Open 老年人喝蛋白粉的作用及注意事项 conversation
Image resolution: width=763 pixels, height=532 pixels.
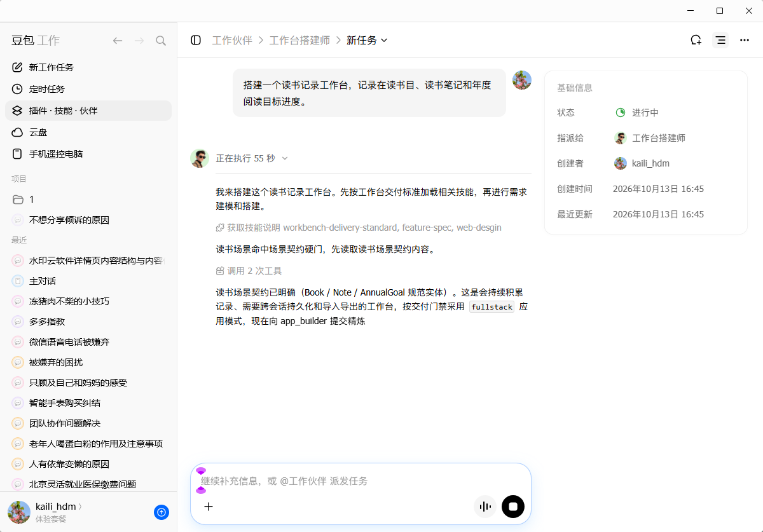tap(88, 444)
